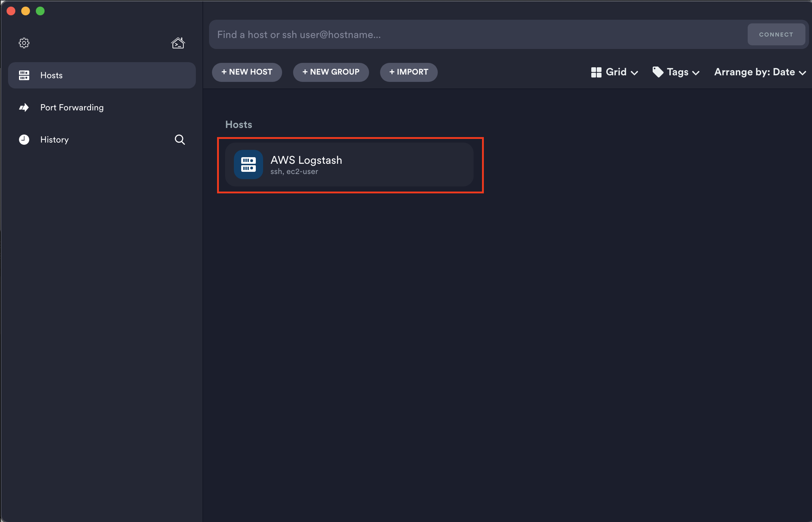Click the Grid view squares icon
This screenshot has height=522, width=812.
[x=596, y=72]
